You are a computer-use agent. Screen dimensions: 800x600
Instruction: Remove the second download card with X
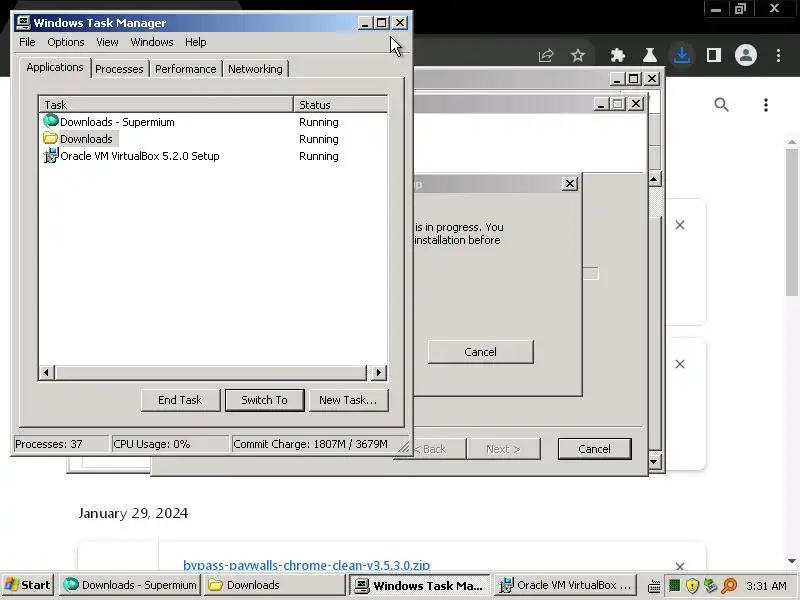point(680,364)
